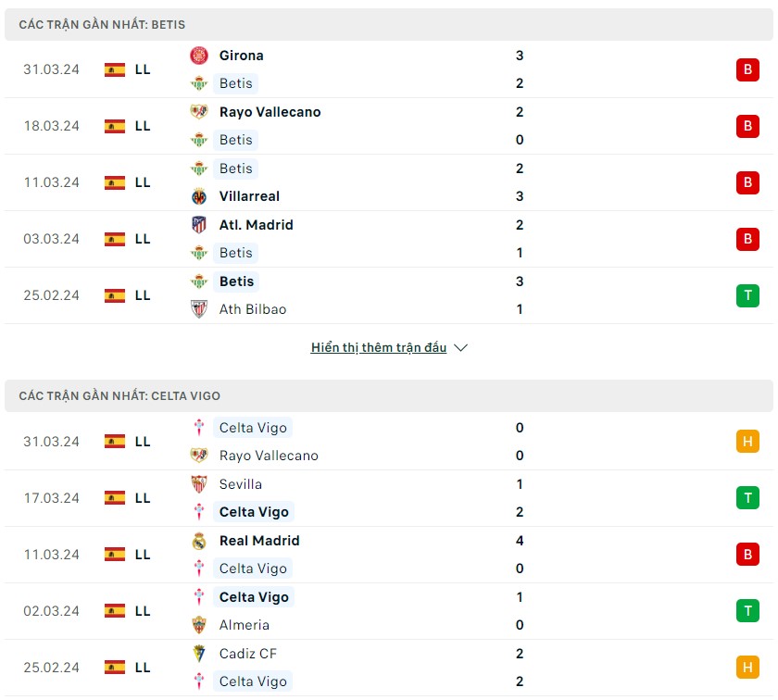Viewport: 778px width, 700px height.
Task: Click the Sevilla club crest icon
Action: (199, 484)
